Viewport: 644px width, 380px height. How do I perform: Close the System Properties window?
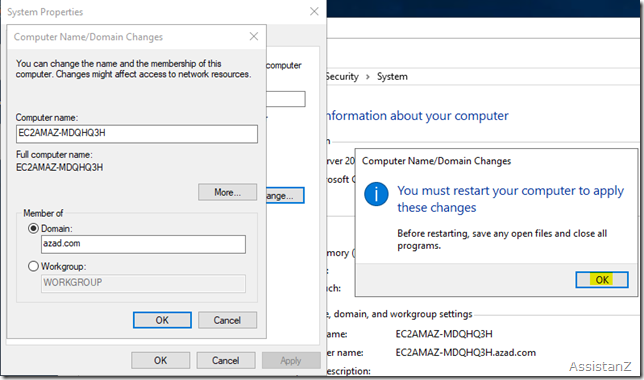tap(314, 12)
